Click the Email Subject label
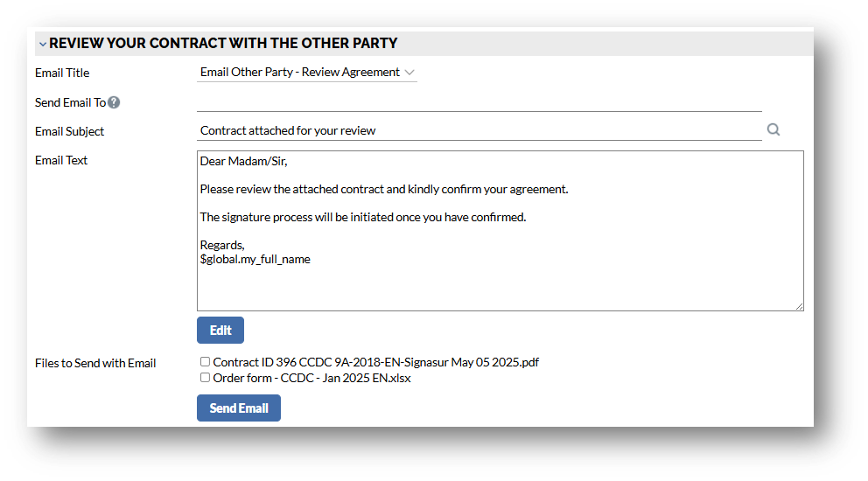This screenshot has height=481, width=868. click(69, 131)
